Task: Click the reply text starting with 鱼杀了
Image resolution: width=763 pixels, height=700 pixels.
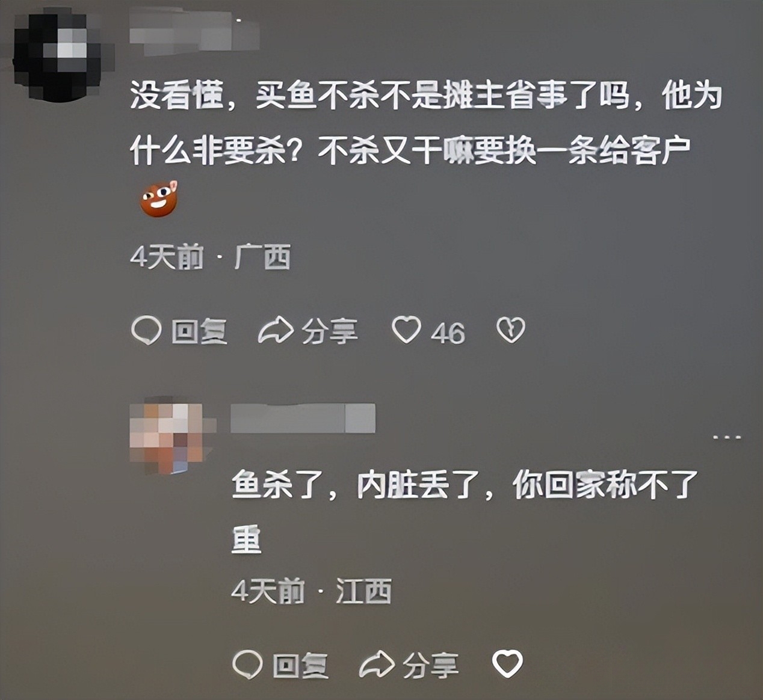Action: (x=465, y=512)
